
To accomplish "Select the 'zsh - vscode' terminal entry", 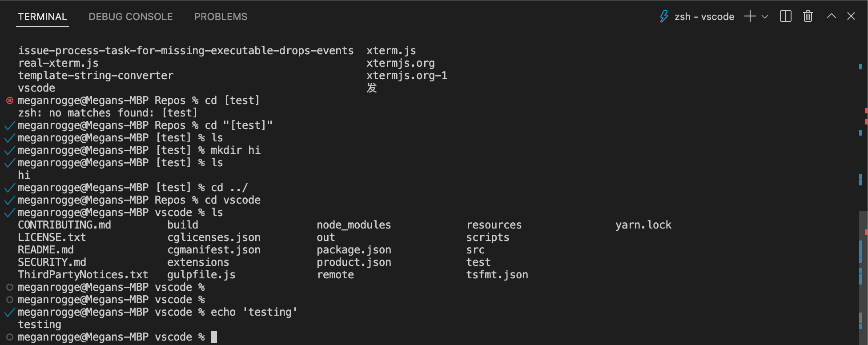I will [704, 16].
